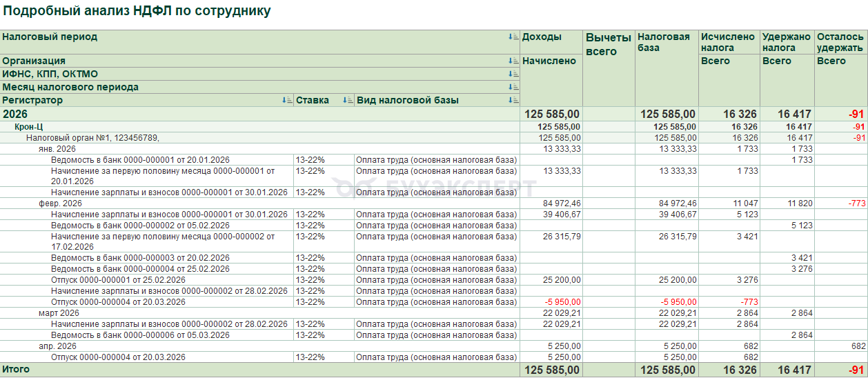Image resolution: width=868 pixels, height=378 pixels.
Task: Select rate 13-22% for Отпуск 0000-000001 row
Action: (310, 280)
